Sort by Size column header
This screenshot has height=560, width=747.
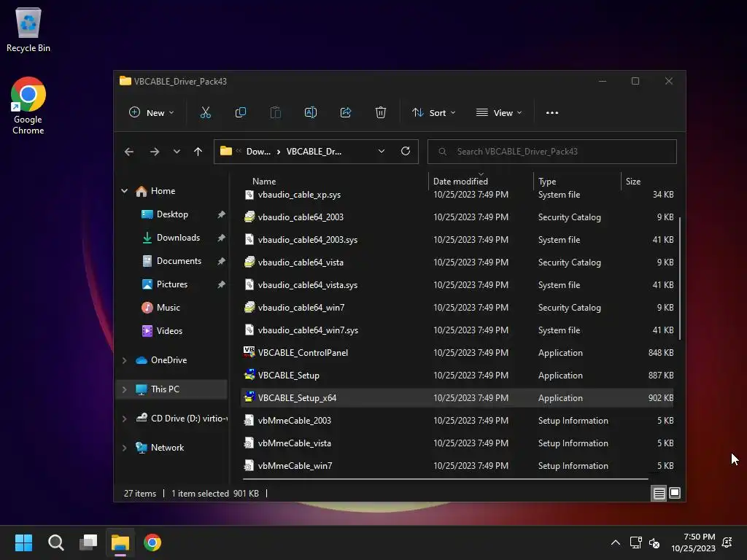[633, 182]
